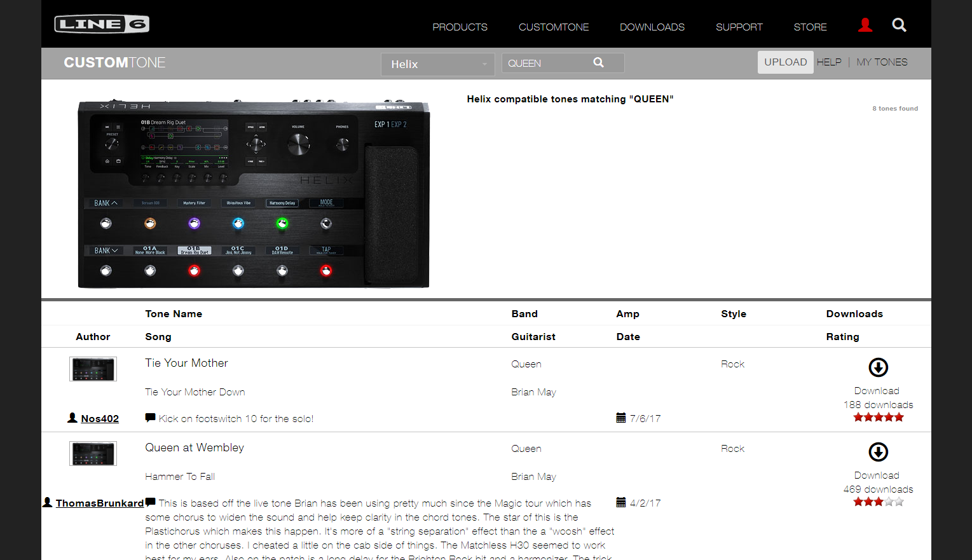
Task: Click the song title 'Hammer To Fall'
Action: point(180,477)
